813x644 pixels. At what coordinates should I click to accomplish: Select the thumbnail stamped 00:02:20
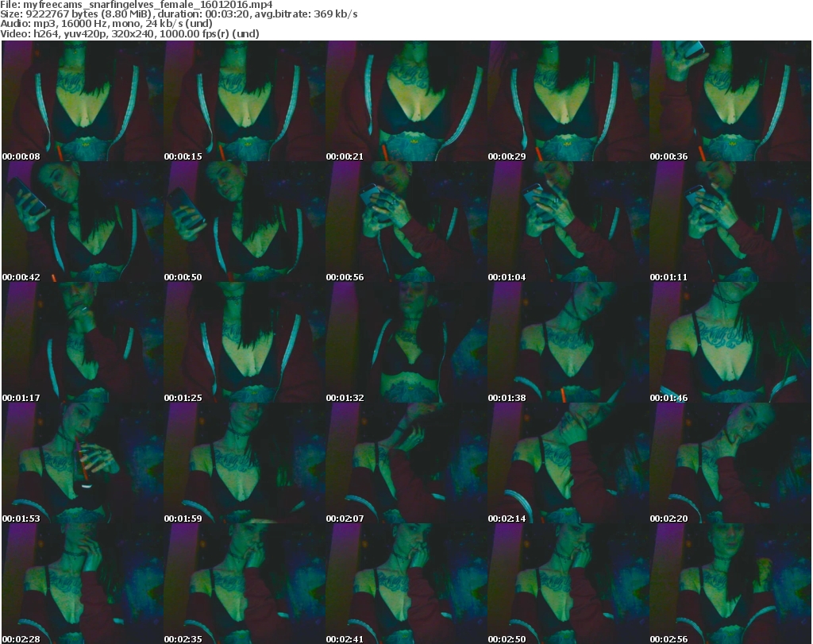(x=730, y=463)
